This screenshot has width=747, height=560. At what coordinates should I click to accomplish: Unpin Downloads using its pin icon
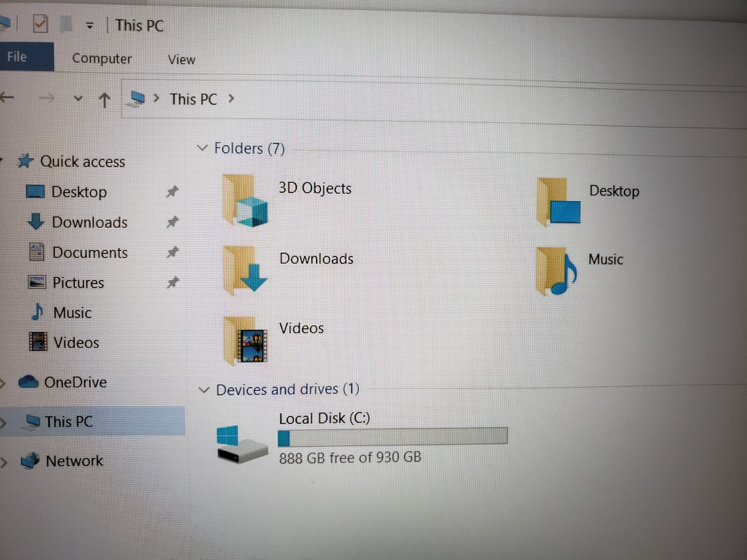(x=172, y=222)
